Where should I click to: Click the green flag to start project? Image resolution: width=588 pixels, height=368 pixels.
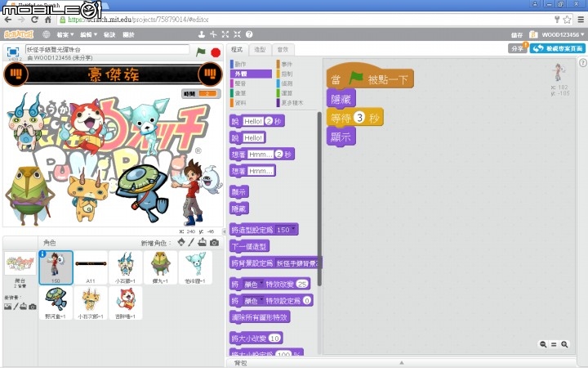click(201, 52)
